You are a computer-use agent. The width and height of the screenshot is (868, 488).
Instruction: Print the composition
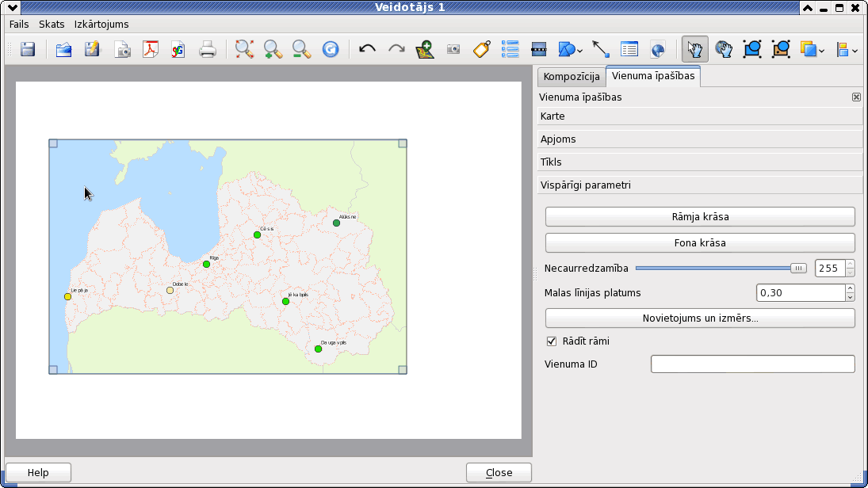(x=208, y=49)
